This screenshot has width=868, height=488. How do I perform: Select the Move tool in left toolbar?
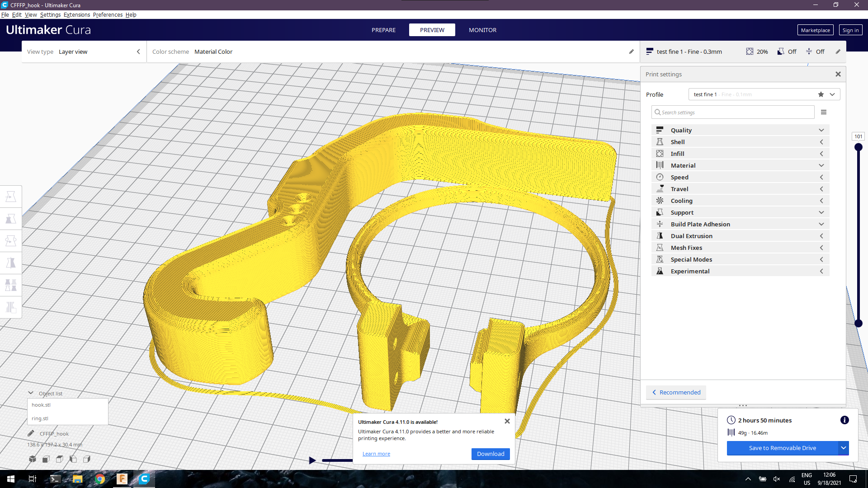11,197
